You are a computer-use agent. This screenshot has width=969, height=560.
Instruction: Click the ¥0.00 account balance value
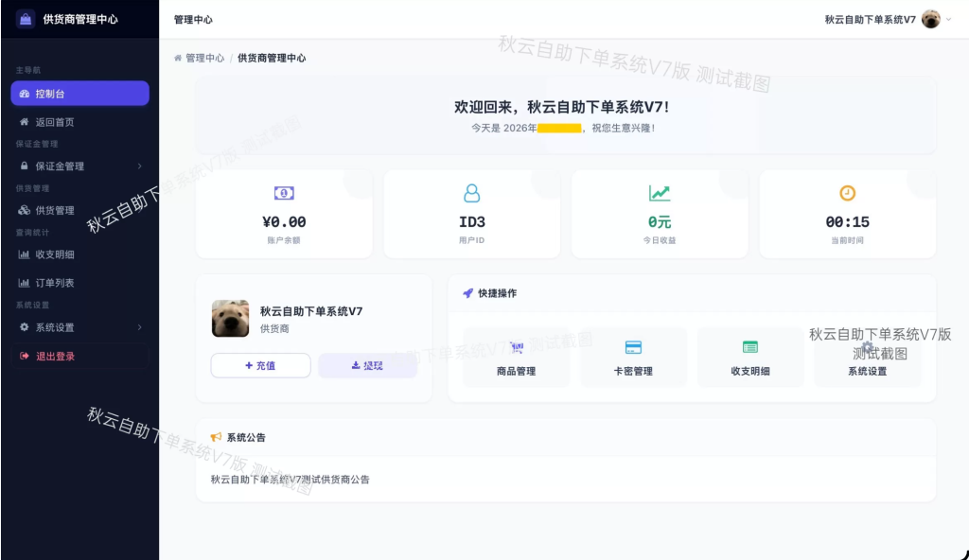[284, 222]
